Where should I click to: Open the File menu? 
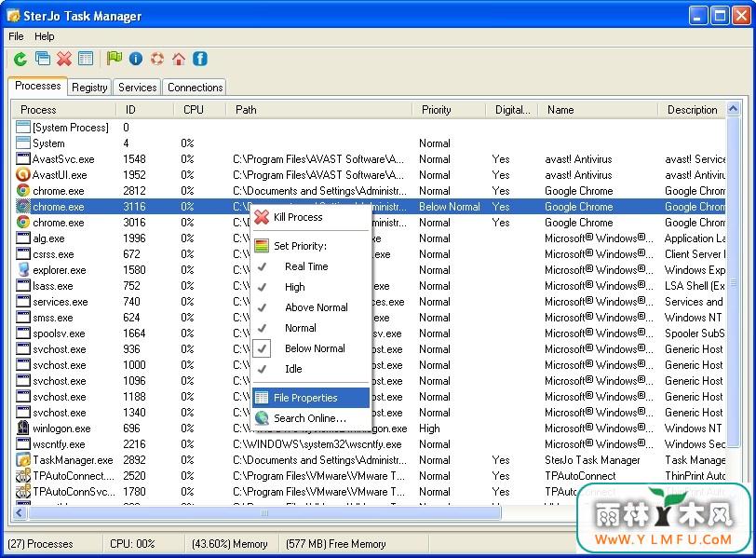[16, 36]
